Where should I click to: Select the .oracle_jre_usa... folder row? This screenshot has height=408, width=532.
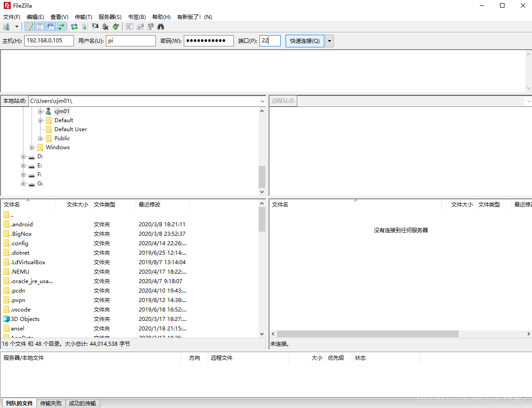[x=130, y=281]
